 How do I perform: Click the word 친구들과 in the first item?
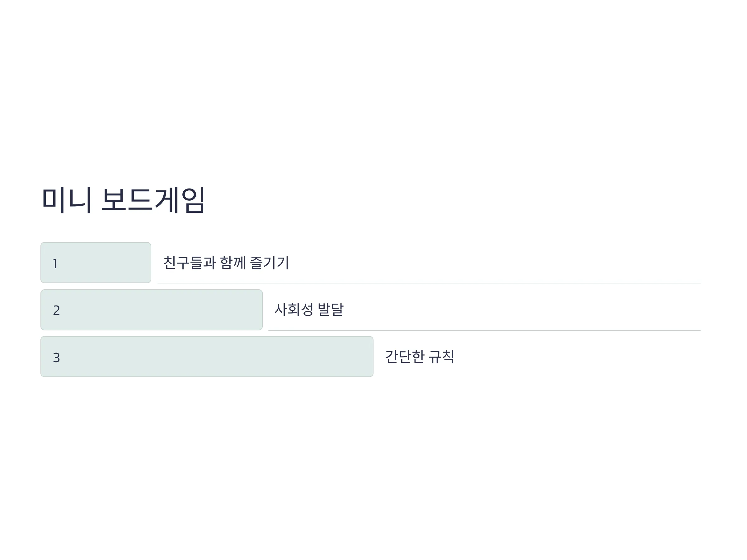pyautogui.click(x=190, y=263)
